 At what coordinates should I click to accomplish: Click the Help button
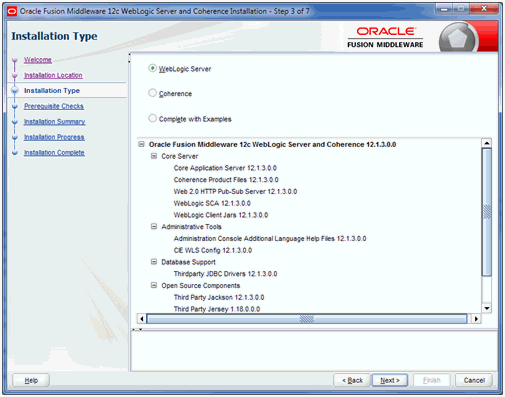(x=31, y=380)
